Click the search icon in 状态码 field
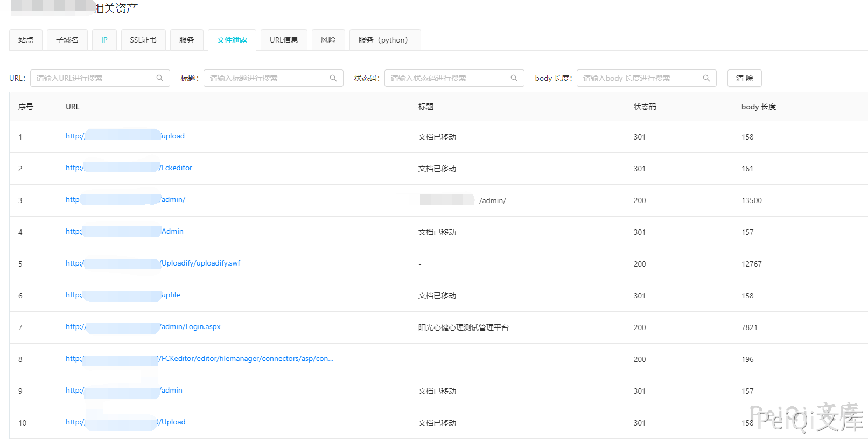Image resolution: width=868 pixels, height=439 pixels. 514,78
